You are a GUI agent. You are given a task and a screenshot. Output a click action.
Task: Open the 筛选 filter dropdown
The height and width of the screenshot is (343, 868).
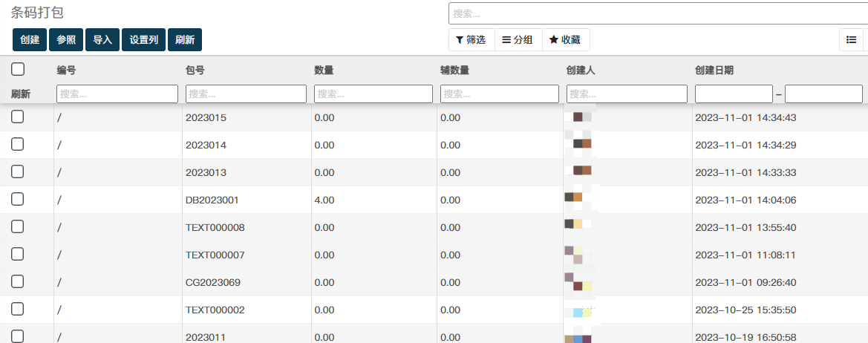[471, 40]
